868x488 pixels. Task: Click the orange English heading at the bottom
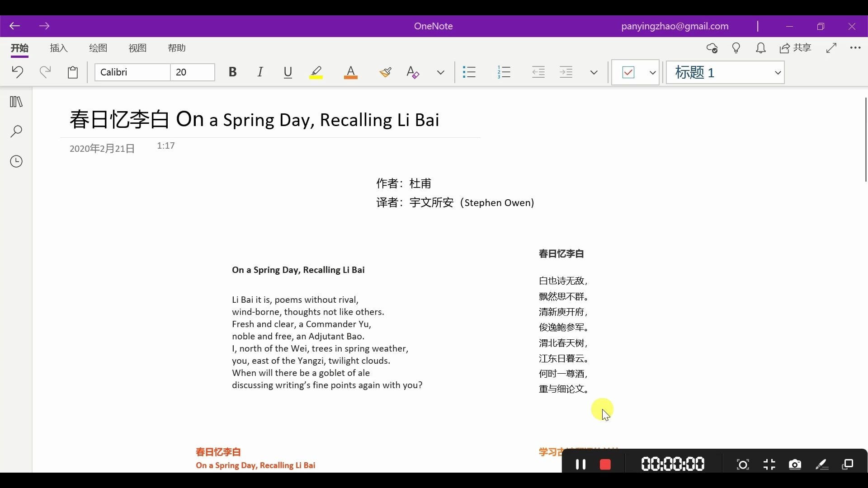(x=255, y=465)
